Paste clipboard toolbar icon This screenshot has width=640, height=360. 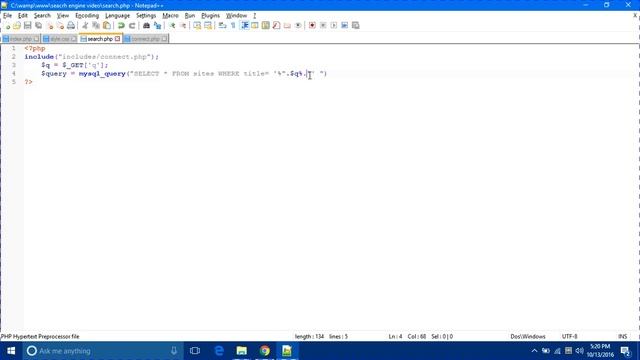click(107, 26)
